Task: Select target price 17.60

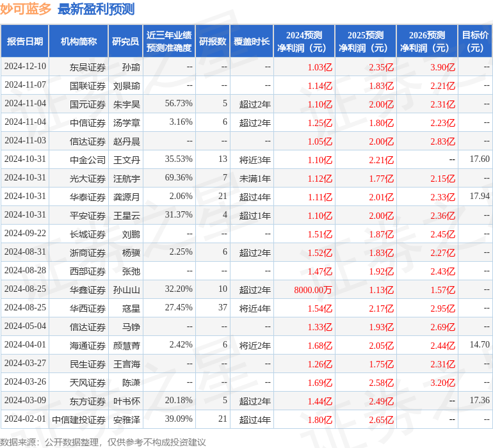Action: pos(480,159)
